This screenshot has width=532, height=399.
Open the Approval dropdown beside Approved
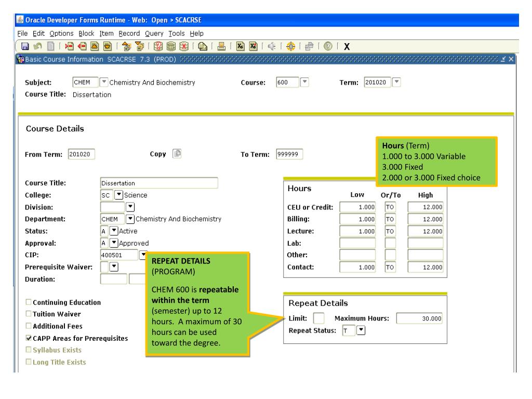click(114, 243)
